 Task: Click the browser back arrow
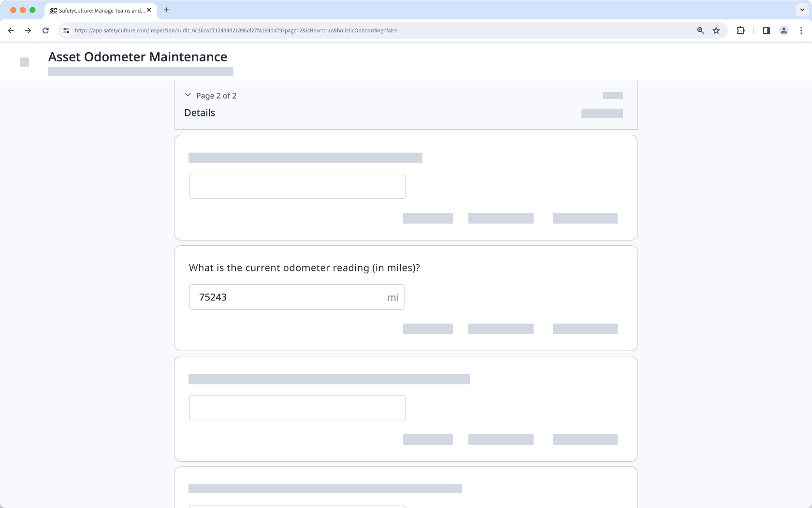pos(11,30)
